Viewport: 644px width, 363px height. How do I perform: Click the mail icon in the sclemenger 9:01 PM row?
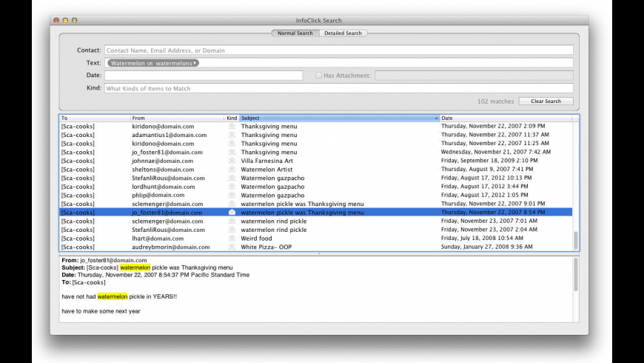[232, 204]
